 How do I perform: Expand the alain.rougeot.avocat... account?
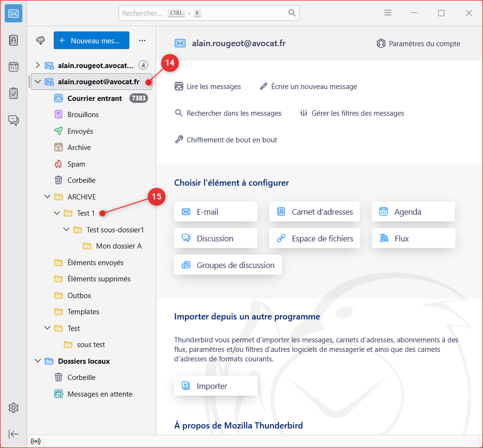[38, 65]
